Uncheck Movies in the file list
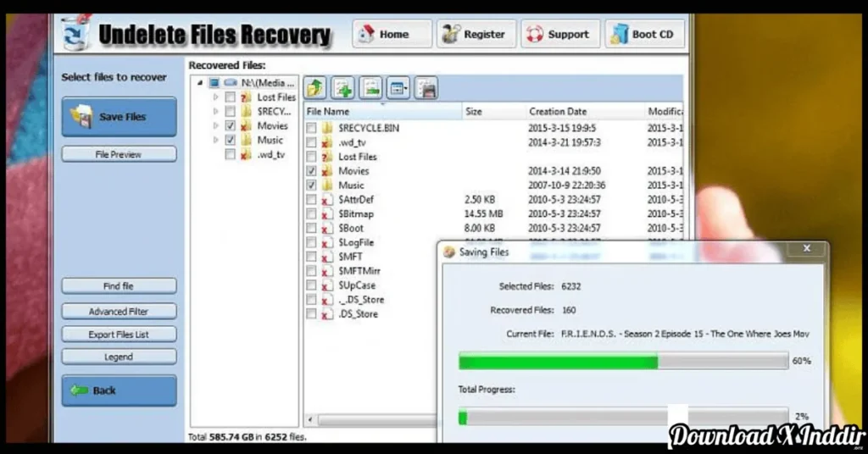868x454 pixels. click(x=312, y=171)
